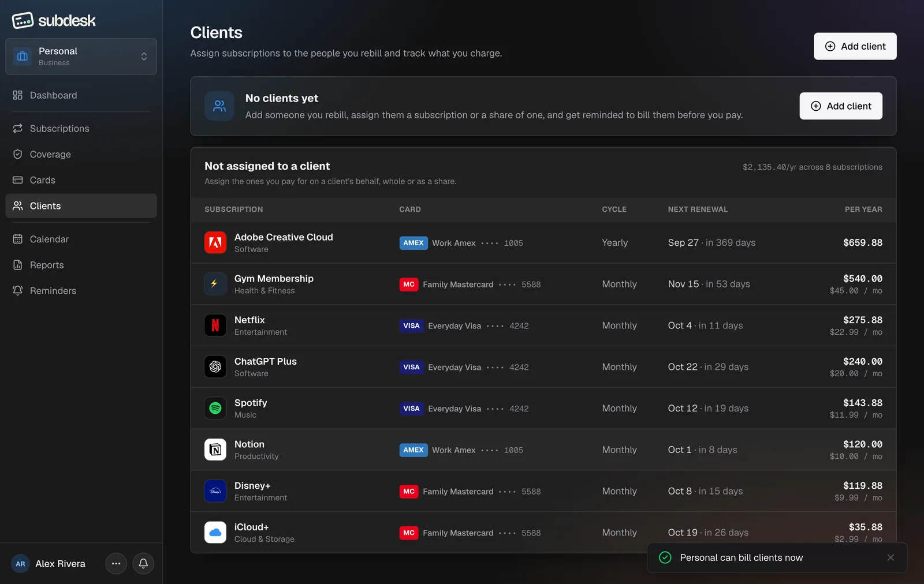Click the AMEX badge in the Adobe row
This screenshot has height=584, width=924.
413,243
